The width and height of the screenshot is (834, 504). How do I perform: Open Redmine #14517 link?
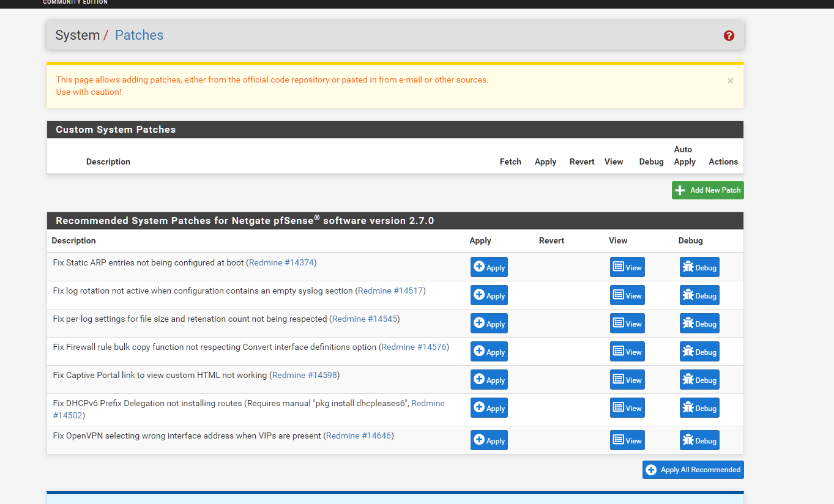(390, 291)
